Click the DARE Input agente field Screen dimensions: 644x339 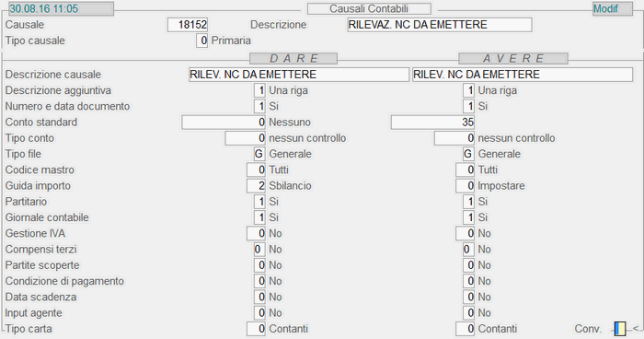[x=259, y=313]
